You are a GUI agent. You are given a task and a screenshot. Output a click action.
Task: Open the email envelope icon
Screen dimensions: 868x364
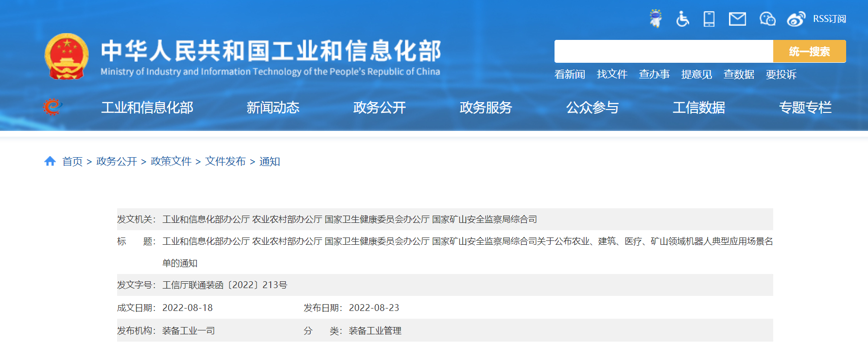(737, 19)
